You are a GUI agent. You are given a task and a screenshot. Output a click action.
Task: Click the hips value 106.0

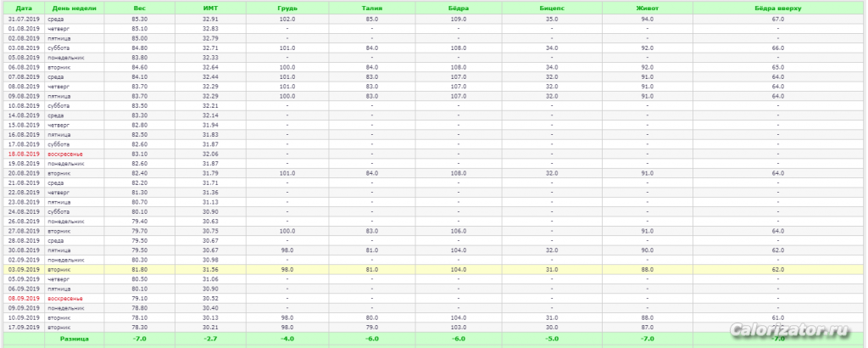coord(459,231)
